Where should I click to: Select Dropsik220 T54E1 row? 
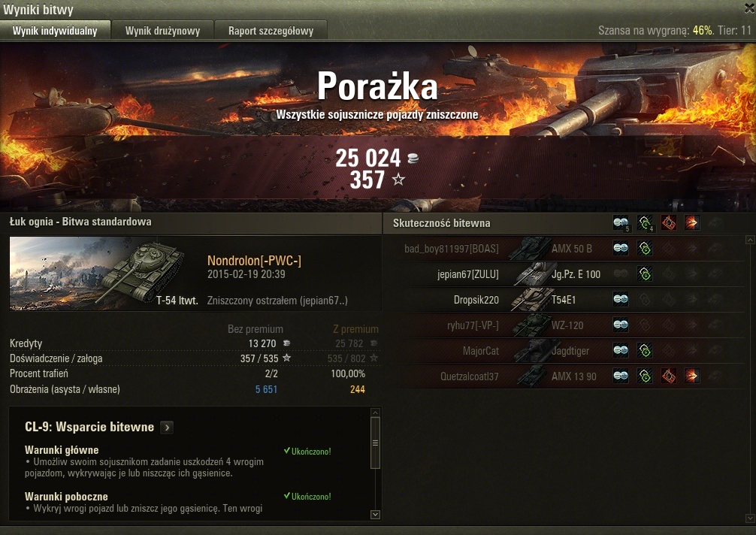570,299
